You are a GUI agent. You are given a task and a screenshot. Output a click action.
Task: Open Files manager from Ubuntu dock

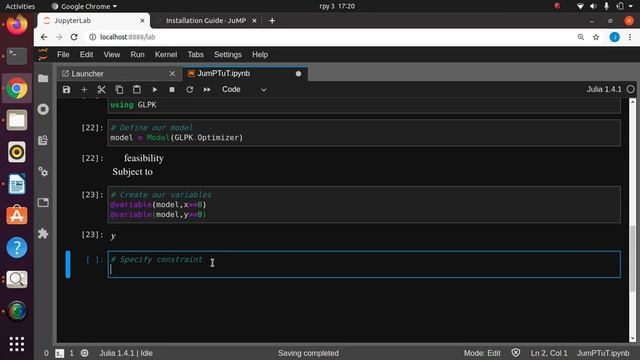coord(17,120)
